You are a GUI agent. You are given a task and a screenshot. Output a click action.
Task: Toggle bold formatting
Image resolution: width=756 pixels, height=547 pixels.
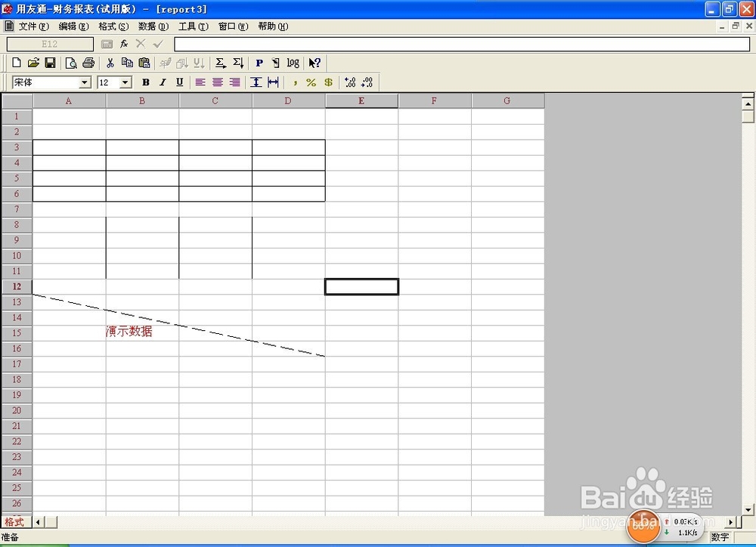145,82
